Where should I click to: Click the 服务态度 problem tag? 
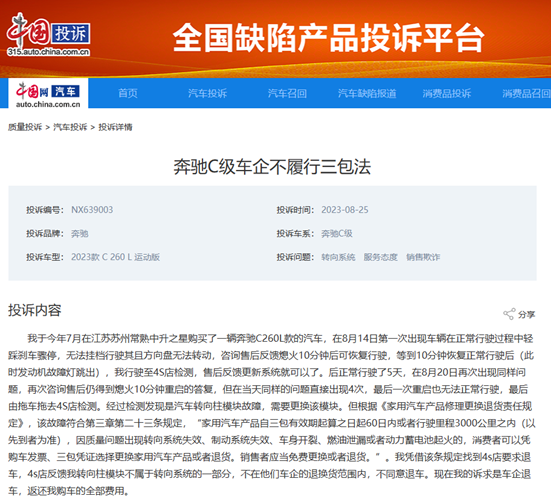[381, 257]
